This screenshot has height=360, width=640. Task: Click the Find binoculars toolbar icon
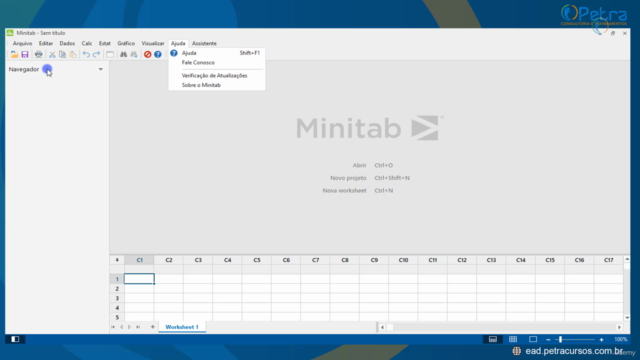(123, 54)
